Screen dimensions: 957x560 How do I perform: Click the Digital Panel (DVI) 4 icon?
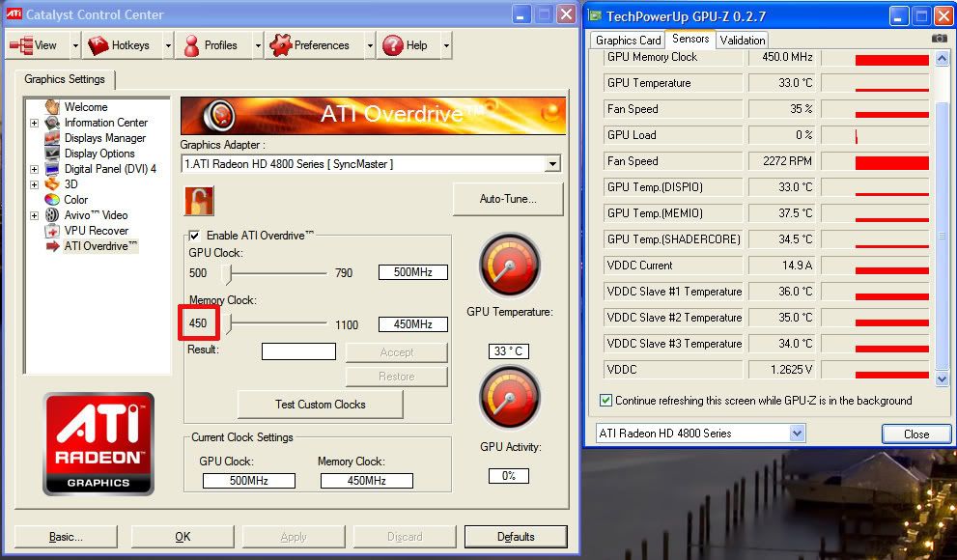point(52,169)
